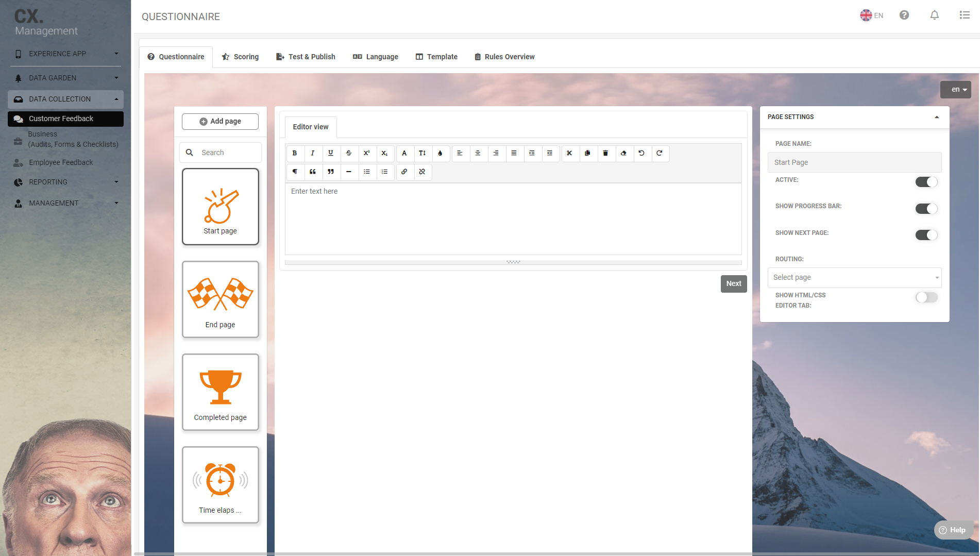Select the Completed page thumbnail
980x556 pixels.
[220, 392]
